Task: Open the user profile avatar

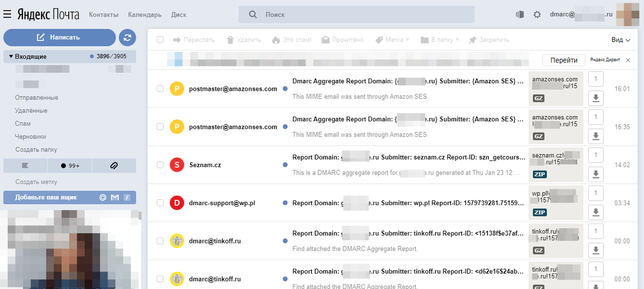Action: 628,15
